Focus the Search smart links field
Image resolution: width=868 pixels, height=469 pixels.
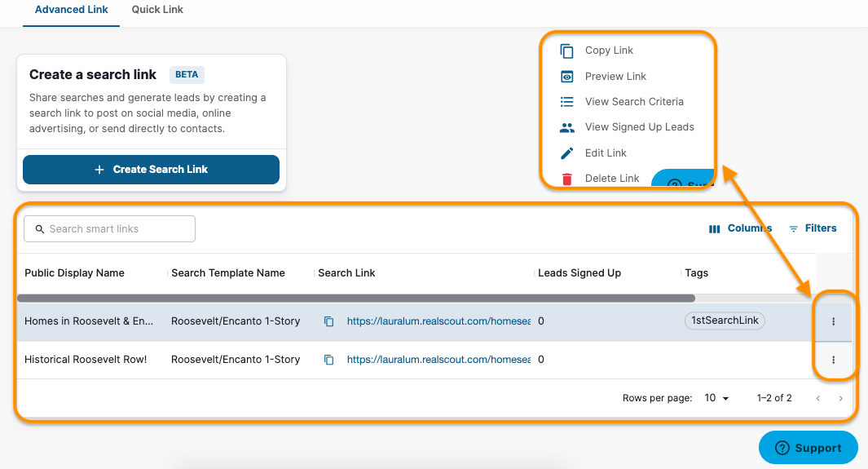pos(109,229)
